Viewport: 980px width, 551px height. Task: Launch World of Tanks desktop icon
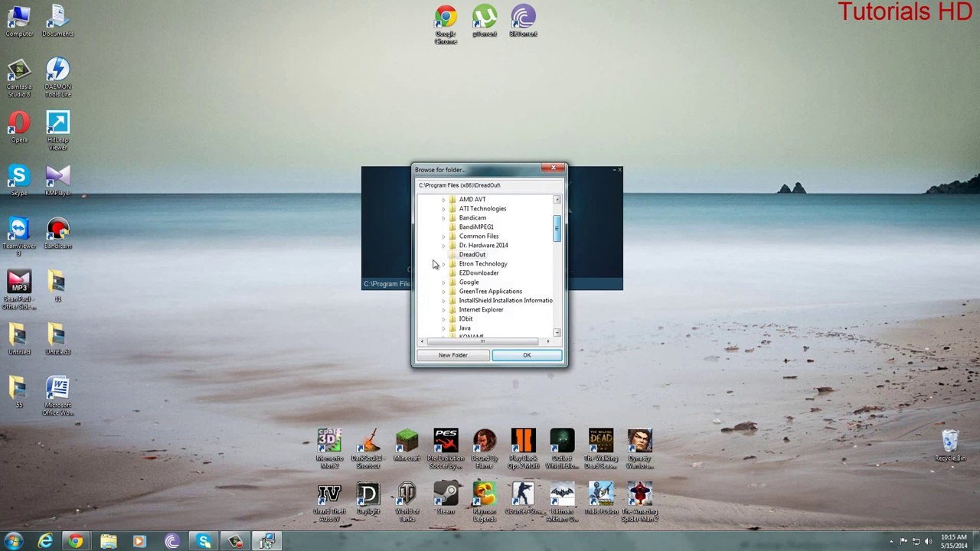point(407,503)
